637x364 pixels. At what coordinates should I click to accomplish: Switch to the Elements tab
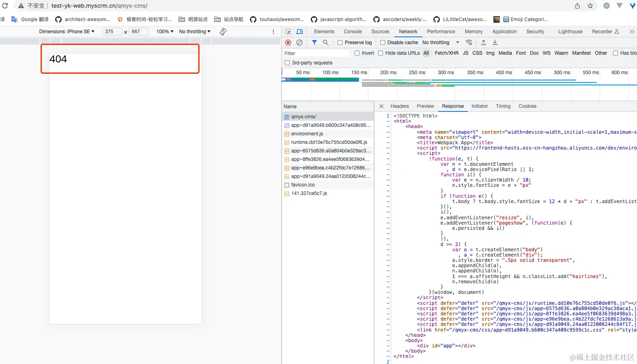coord(324,32)
